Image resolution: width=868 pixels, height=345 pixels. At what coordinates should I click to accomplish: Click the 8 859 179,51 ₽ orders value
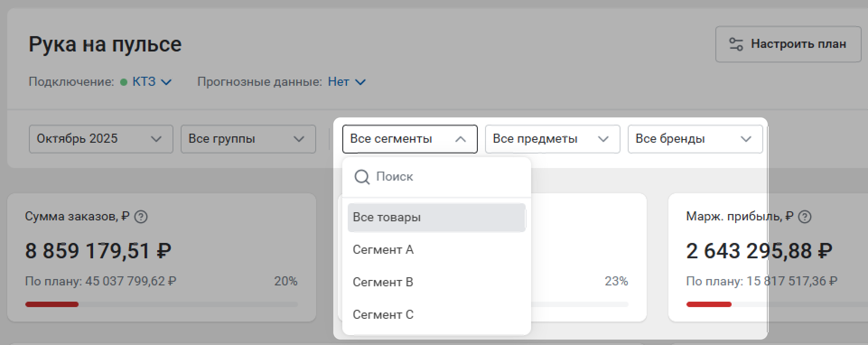pos(98,251)
